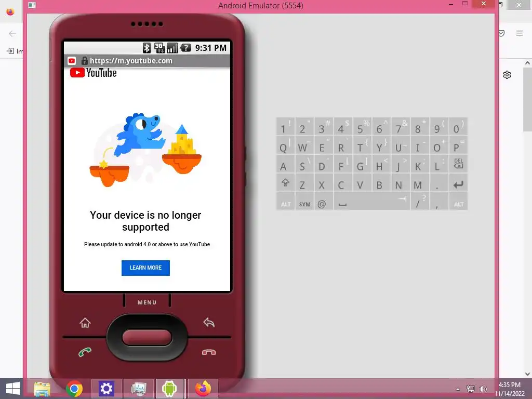Click the Firefox import bookmarks icon

coord(10,51)
